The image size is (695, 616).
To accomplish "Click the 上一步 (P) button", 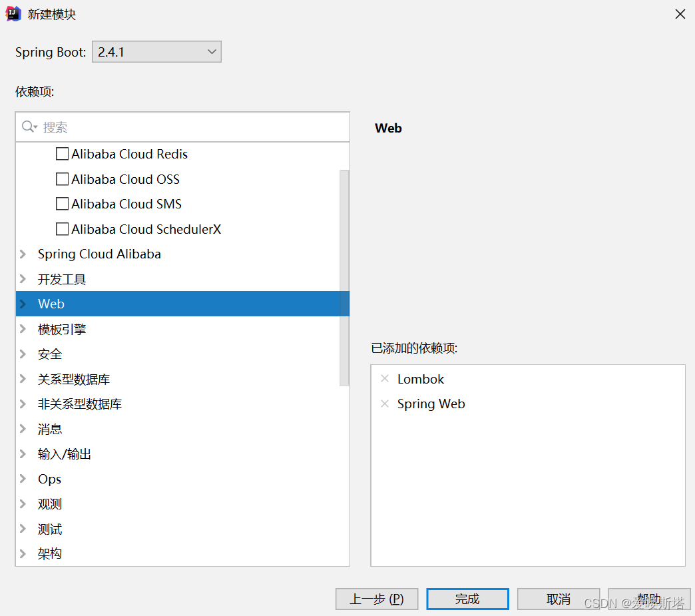I will click(377, 599).
